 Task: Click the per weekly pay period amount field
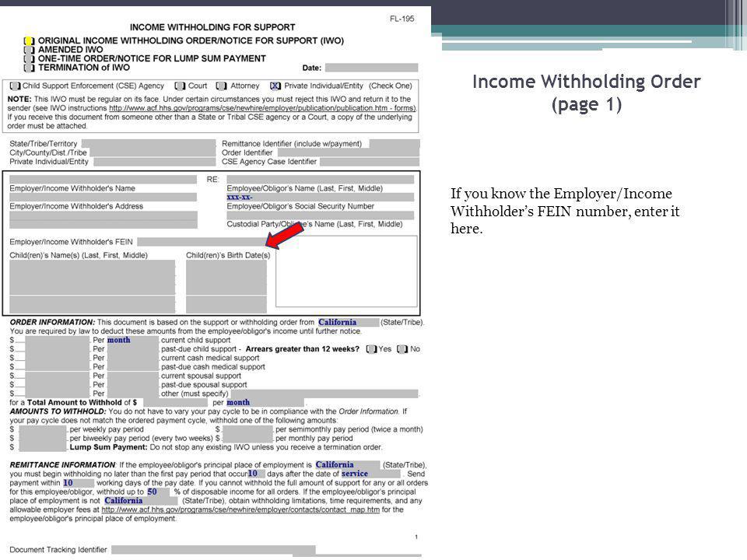[42, 429]
